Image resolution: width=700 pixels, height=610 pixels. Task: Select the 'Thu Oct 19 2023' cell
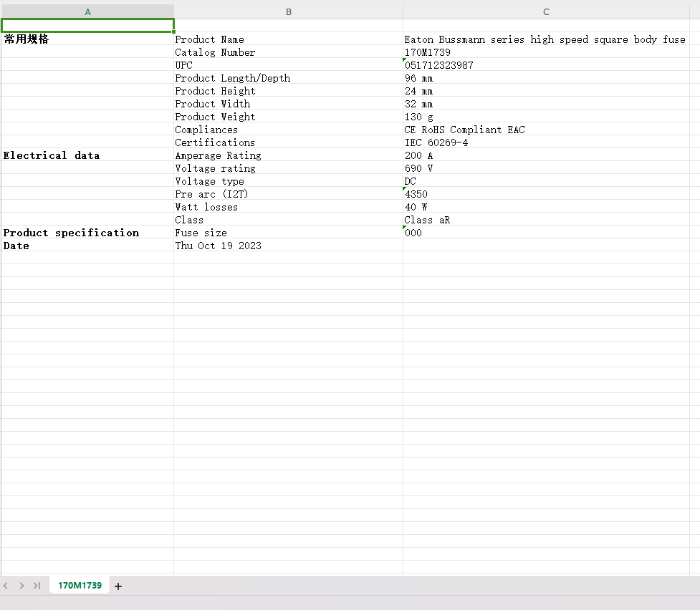[289, 245]
